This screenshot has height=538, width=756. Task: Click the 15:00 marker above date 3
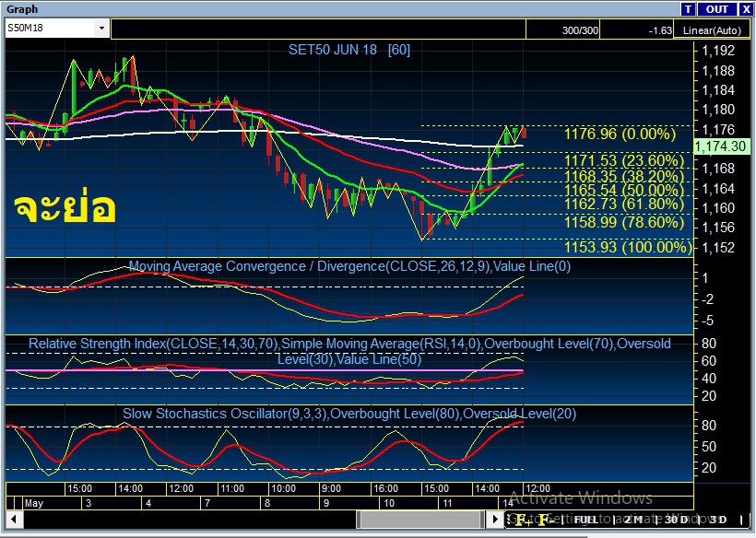point(79,488)
